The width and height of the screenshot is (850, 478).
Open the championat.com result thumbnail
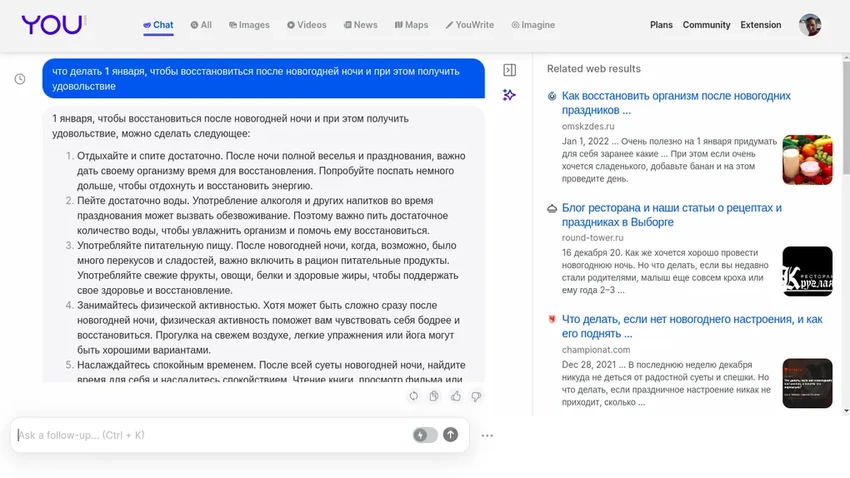point(807,383)
